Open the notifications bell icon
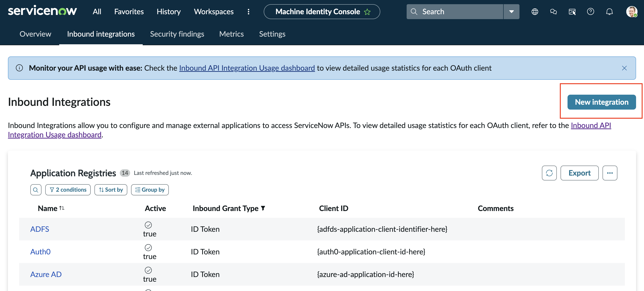644x291 pixels. 609,11
